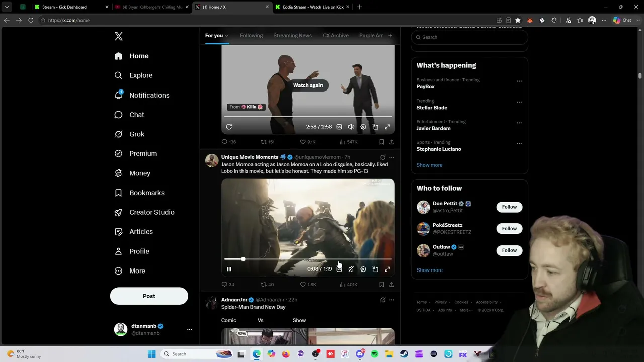Follow PokéStreetz
Screen dimensions: 644x362
[509, 229]
